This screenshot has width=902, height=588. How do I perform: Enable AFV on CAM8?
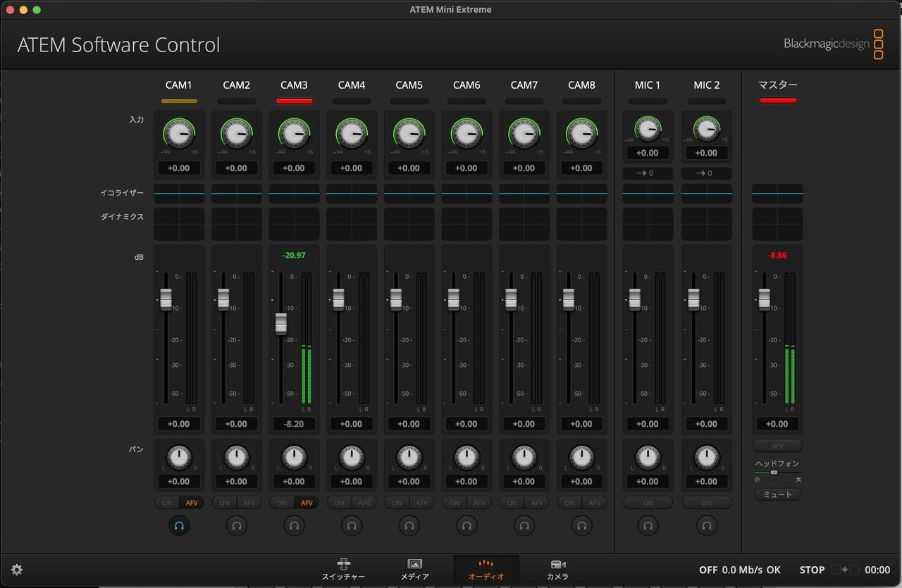coord(594,503)
